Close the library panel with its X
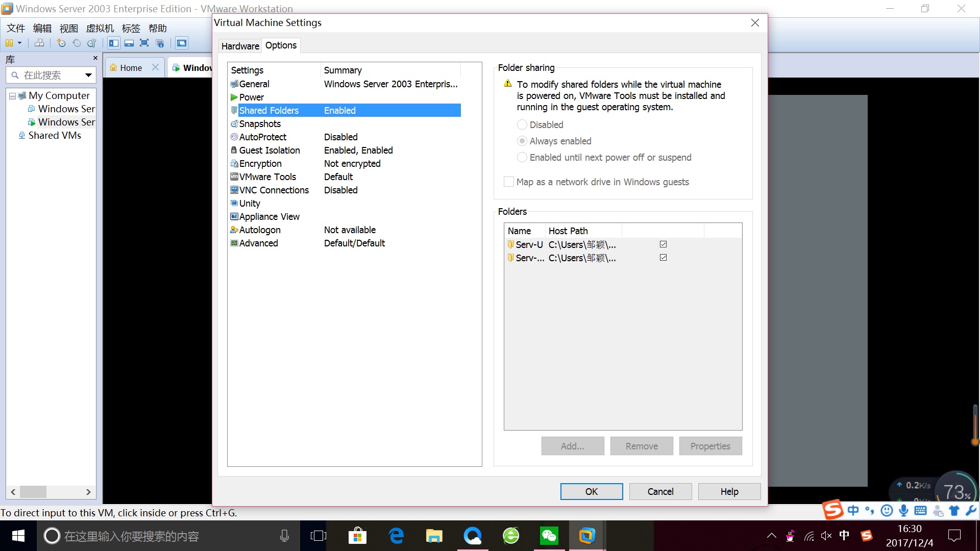Viewport: 980px width, 551px height. [x=95, y=58]
